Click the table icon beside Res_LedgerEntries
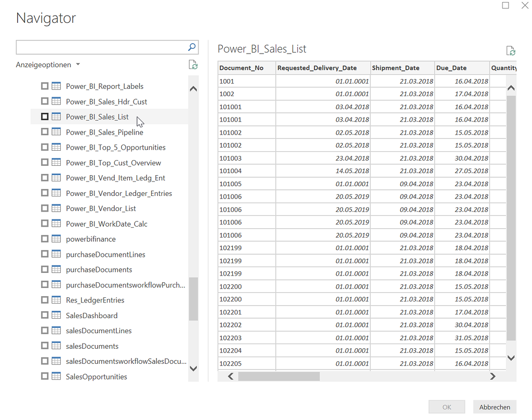Image resolution: width=532 pixels, height=420 pixels. pos(56,300)
